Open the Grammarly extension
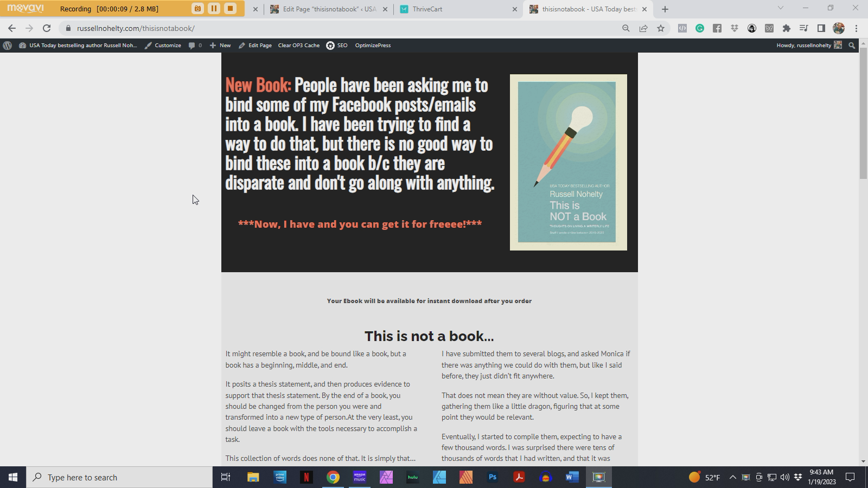This screenshot has height=488, width=868. (700, 28)
